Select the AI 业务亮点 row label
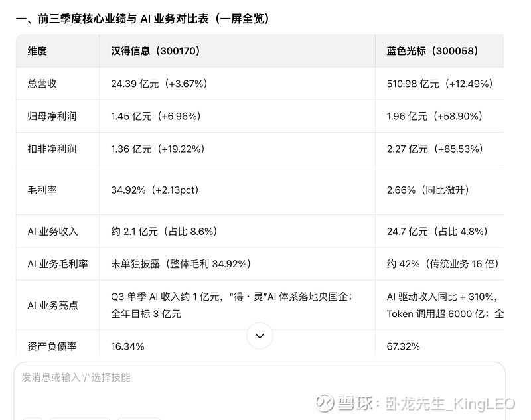Viewport: 531px width, 420px height. pyautogui.click(x=53, y=305)
